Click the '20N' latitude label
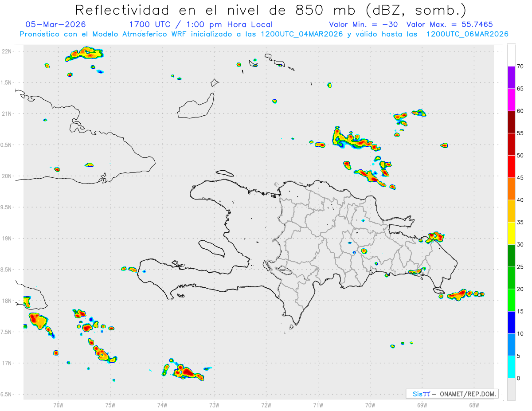532x411 pixels. coord(6,176)
